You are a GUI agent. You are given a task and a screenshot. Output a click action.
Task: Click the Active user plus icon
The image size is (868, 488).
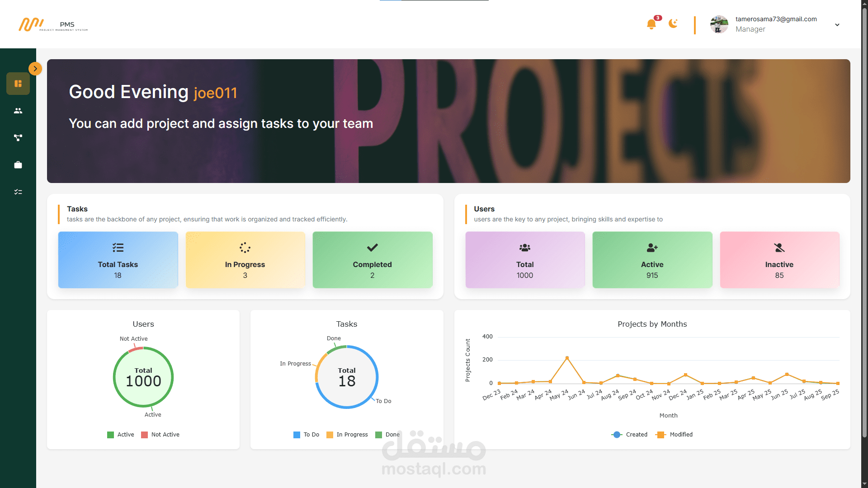tap(652, 248)
